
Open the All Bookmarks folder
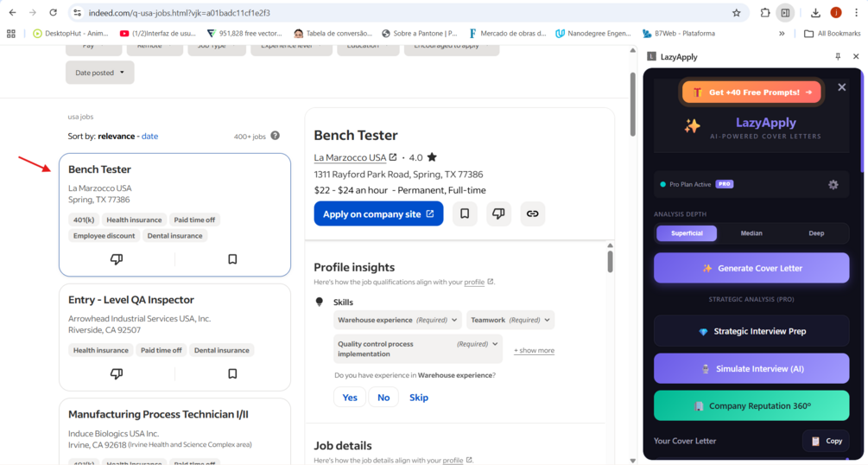pos(832,34)
